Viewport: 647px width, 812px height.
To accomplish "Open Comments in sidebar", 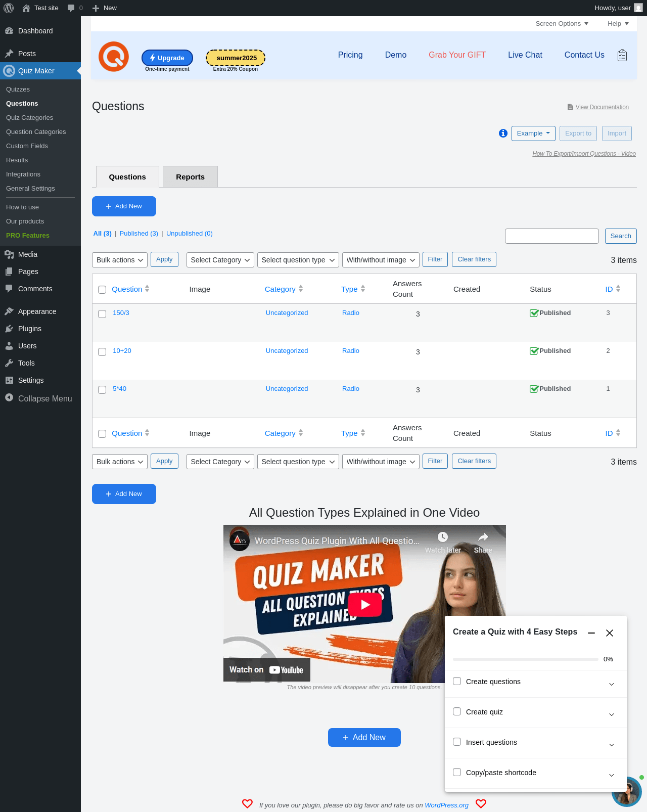I will click(40, 289).
